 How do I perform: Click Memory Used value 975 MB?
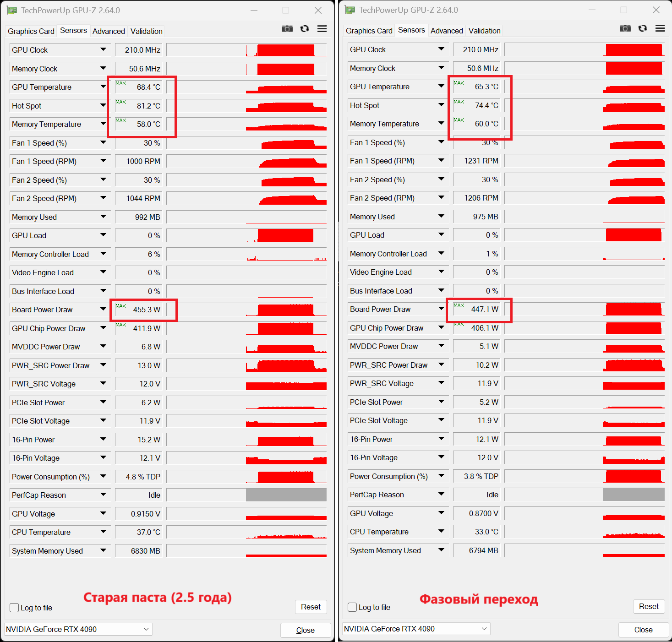(x=476, y=217)
